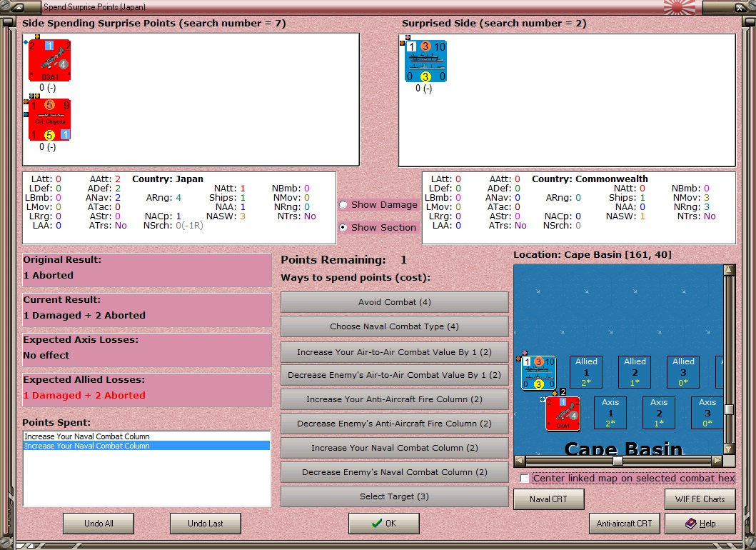Close the Spend Surprise Points window
The height and width of the screenshot is (550, 756).
(740, 7)
